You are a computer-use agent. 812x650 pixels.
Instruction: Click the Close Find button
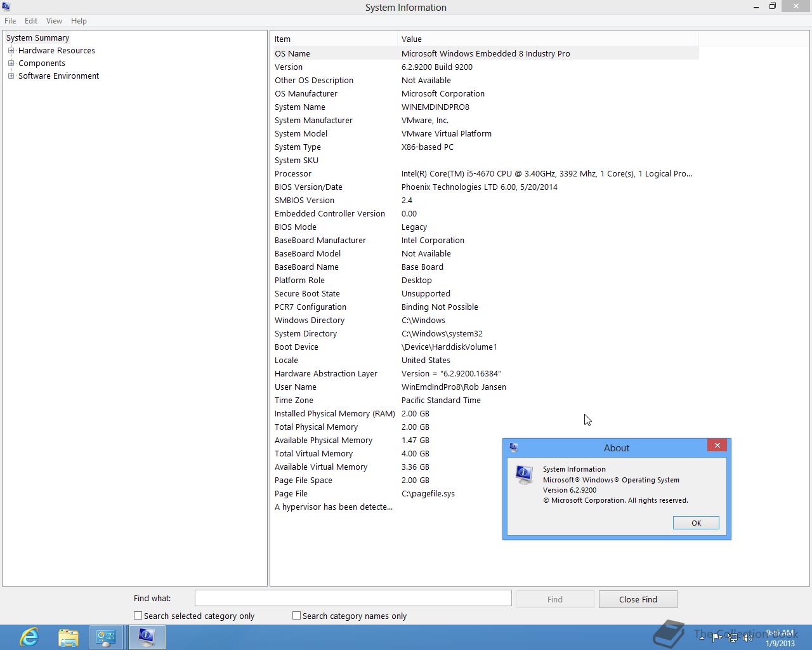pyautogui.click(x=638, y=599)
